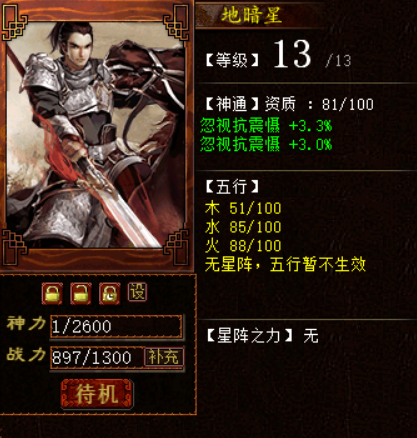Click the large level number 13
The height and width of the screenshot is (438, 417).
[x=292, y=54]
